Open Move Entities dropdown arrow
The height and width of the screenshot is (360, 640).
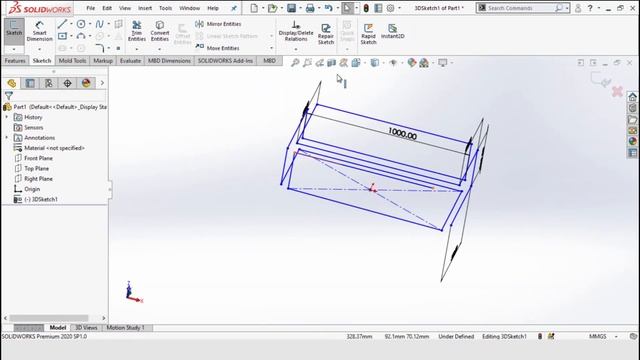tap(271, 48)
